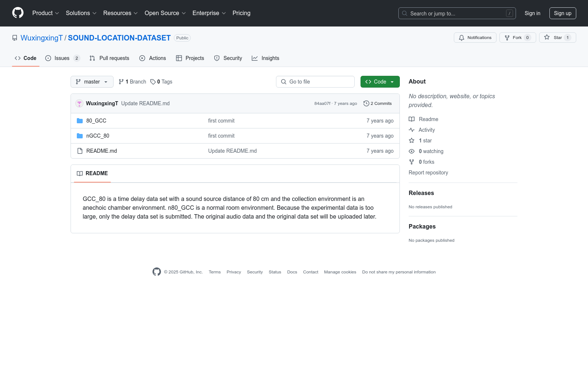Click Manage cookies in the footer
The image size is (588, 368).
click(x=340, y=272)
